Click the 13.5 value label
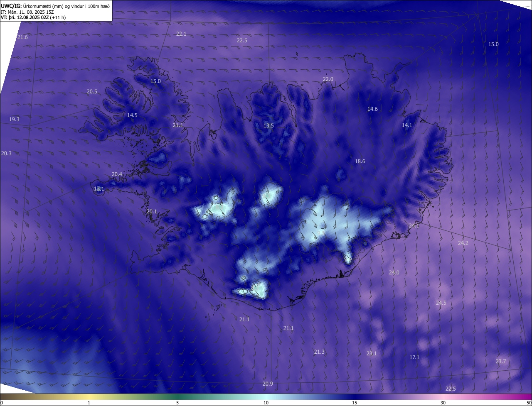The image size is (532, 406). point(268,126)
